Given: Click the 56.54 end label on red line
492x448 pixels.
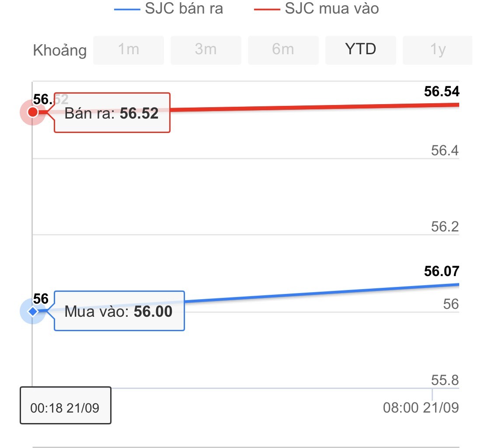Looking at the screenshot, I should (442, 91).
